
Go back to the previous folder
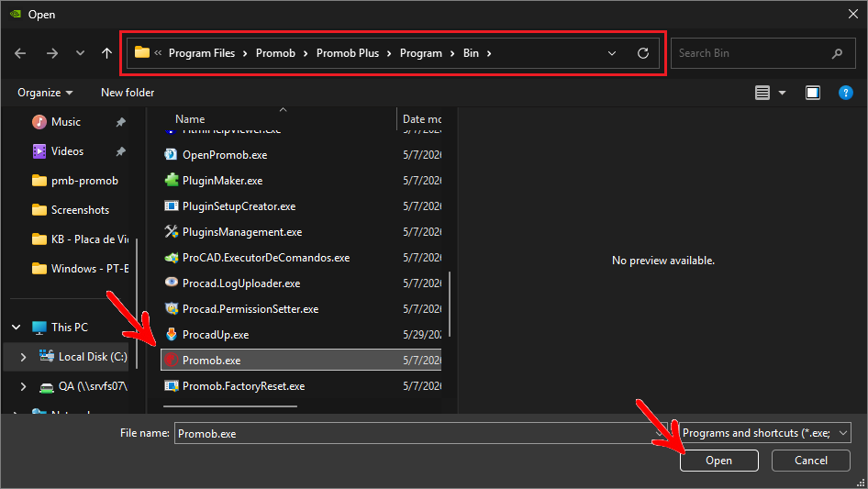[x=20, y=53]
